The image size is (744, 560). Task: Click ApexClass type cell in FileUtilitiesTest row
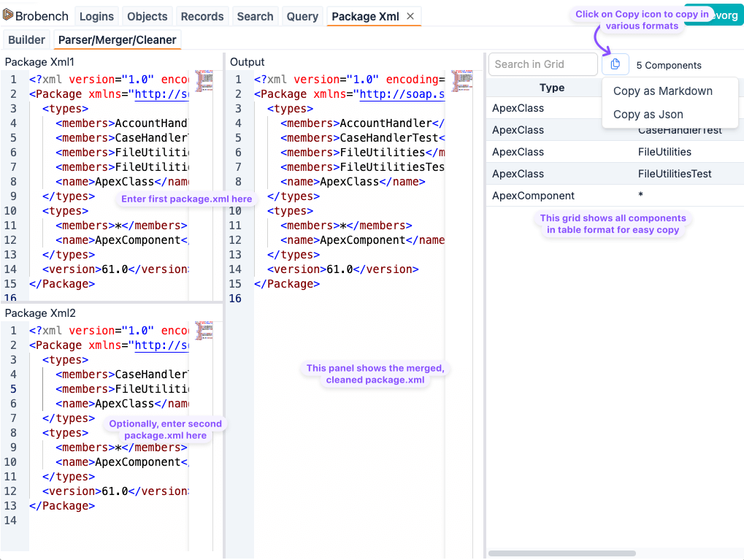coord(518,174)
